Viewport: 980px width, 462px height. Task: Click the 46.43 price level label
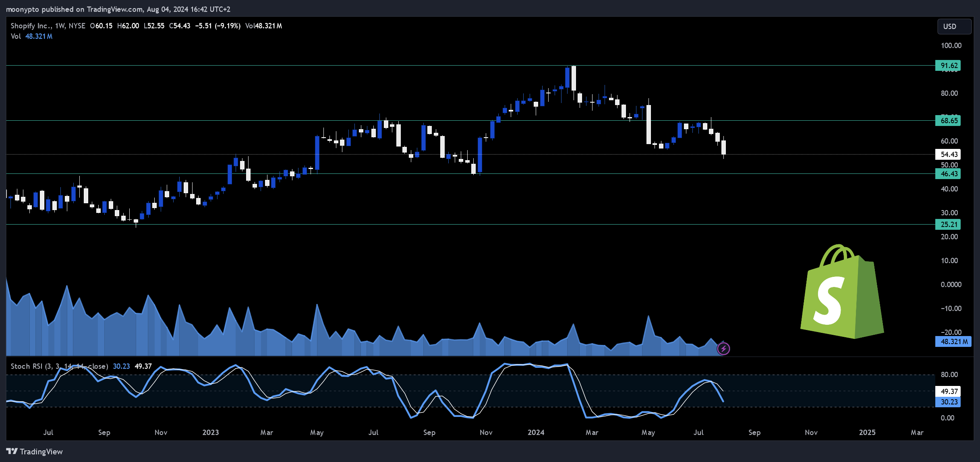tap(948, 174)
